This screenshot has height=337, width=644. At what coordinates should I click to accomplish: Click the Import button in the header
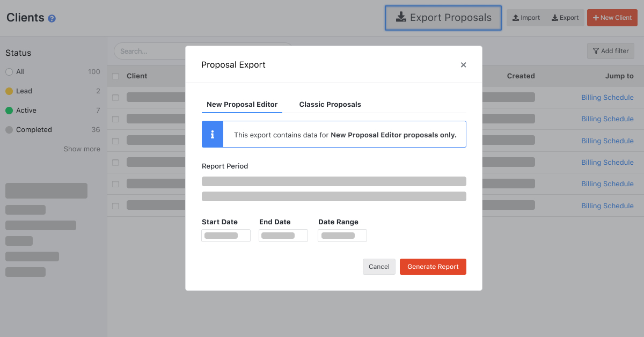[x=526, y=18]
